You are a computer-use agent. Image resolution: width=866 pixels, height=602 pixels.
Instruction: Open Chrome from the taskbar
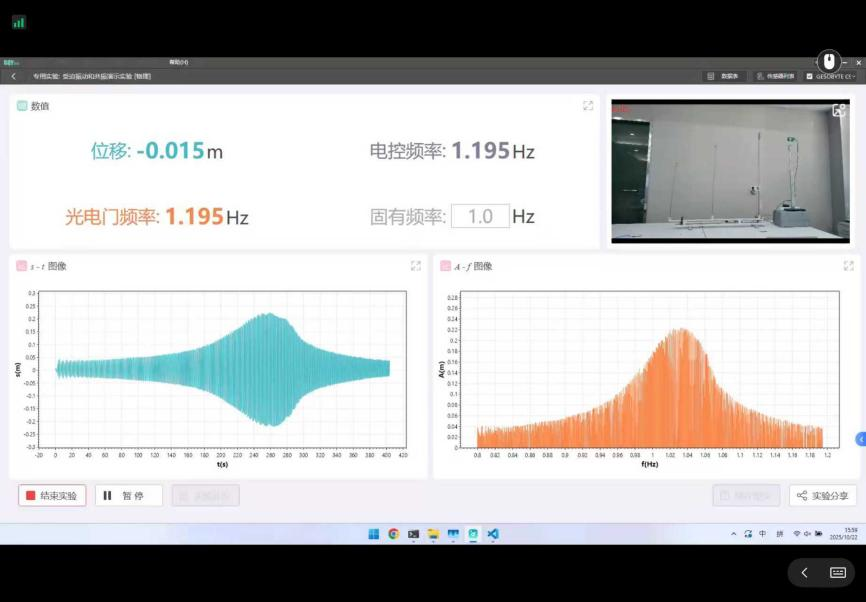point(393,534)
